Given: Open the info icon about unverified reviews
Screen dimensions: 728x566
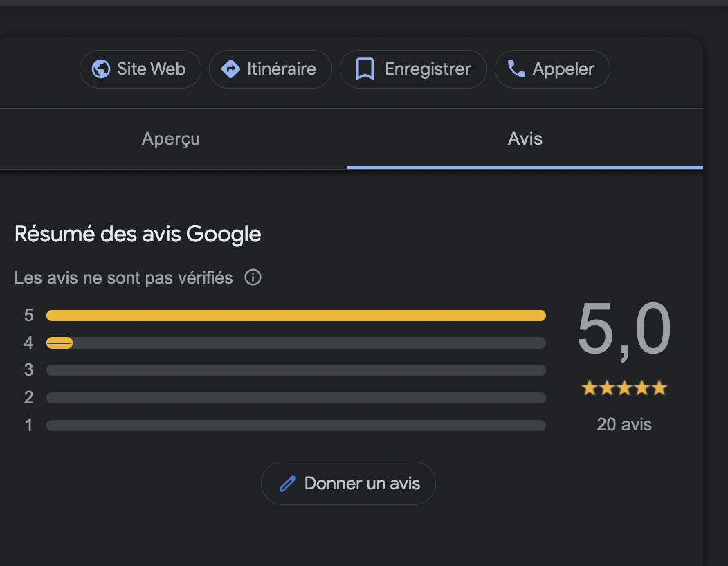Looking at the screenshot, I should [x=253, y=277].
